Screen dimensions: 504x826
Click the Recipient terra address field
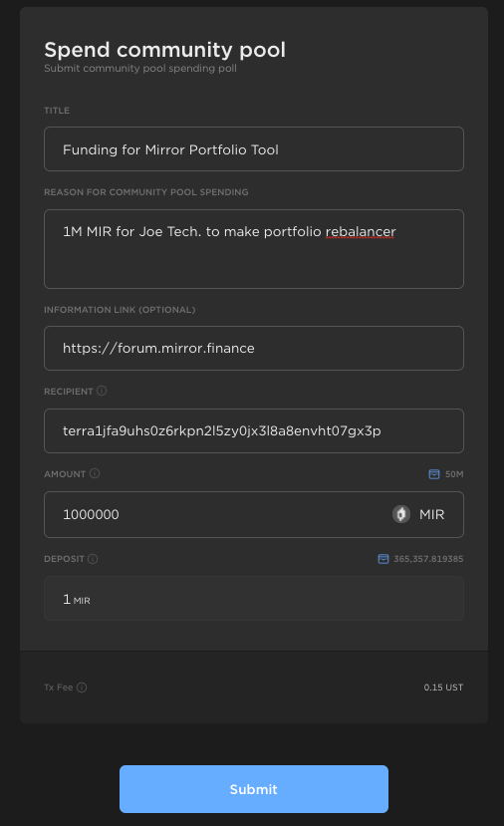(254, 430)
